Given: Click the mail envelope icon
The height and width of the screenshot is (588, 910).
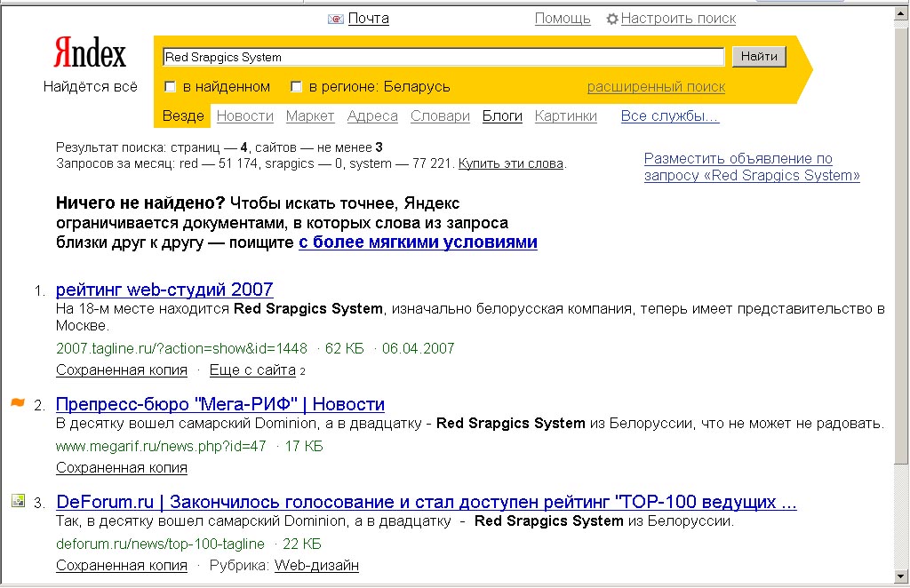Looking at the screenshot, I should (x=335, y=20).
